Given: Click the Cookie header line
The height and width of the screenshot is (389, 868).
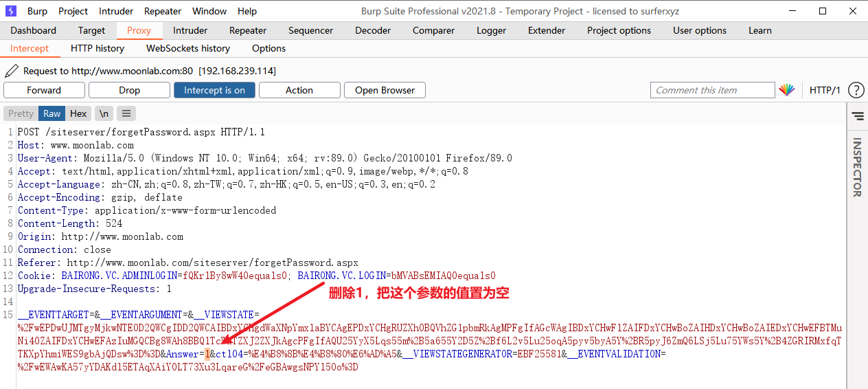Looking at the screenshot, I should (257, 276).
